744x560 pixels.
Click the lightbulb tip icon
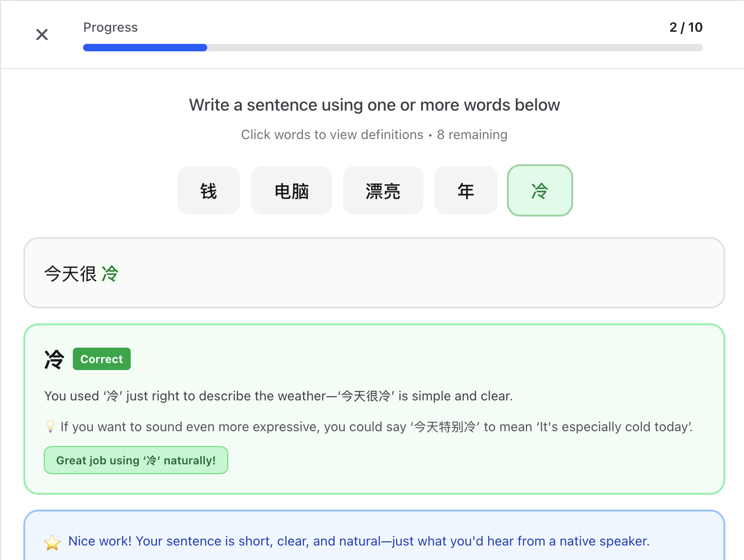pos(50,427)
